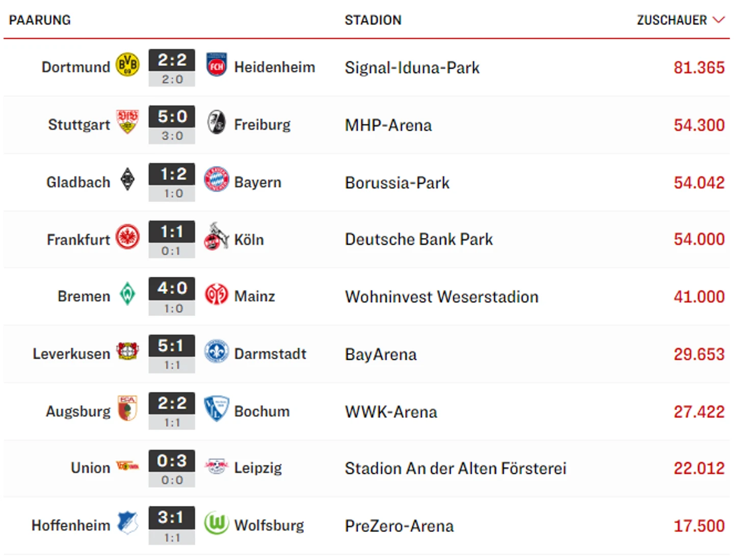Sort by the Zuschauer column header
The height and width of the screenshot is (560, 744).
coord(672,20)
